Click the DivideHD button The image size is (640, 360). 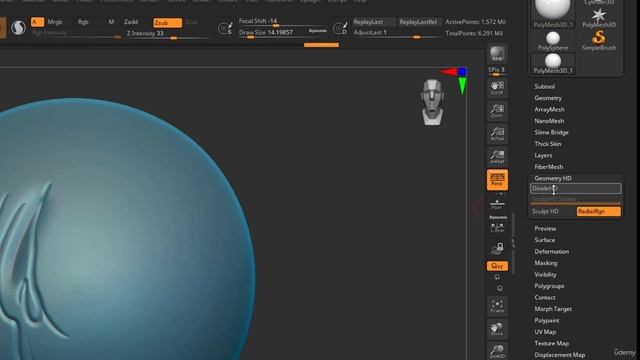576,189
